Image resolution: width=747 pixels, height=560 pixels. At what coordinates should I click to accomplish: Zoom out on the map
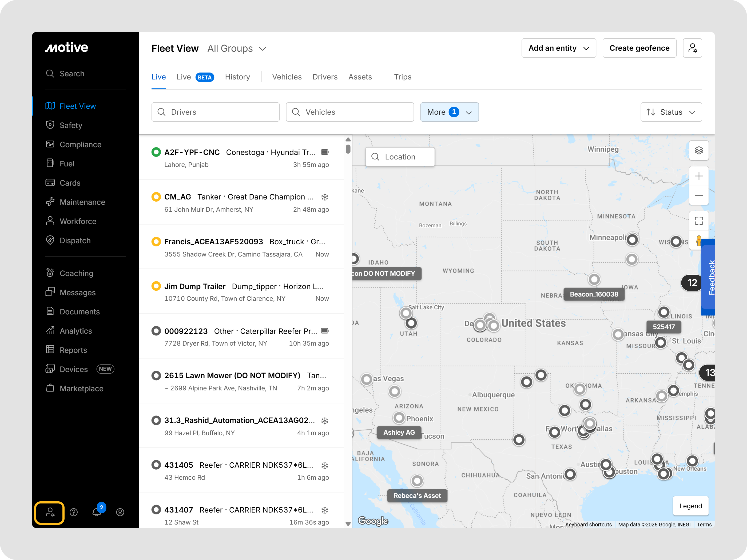[698, 195]
